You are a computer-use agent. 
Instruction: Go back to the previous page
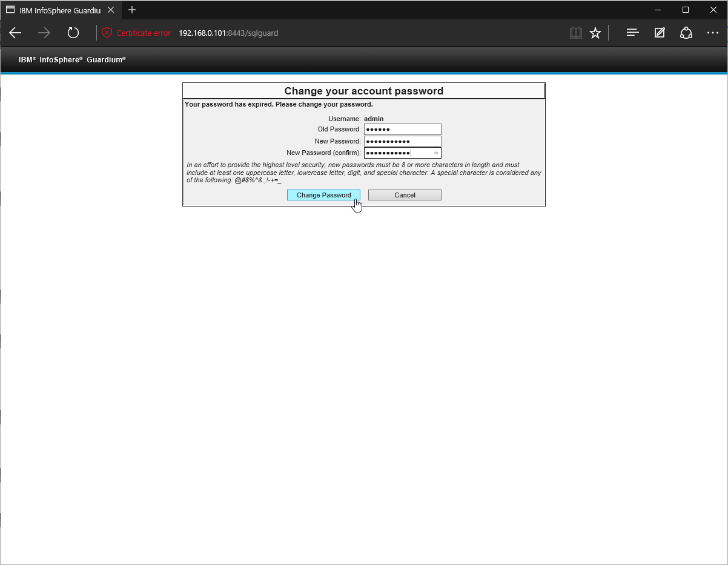(x=15, y=33)
